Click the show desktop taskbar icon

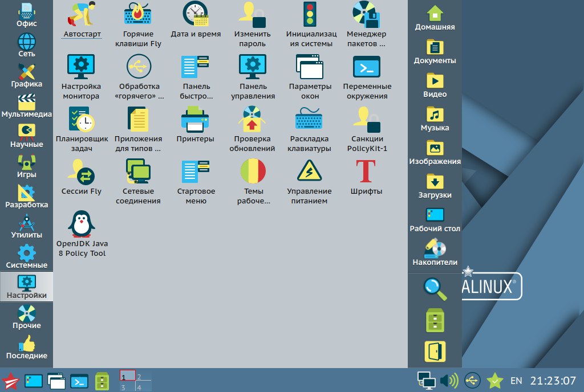click(34, 381)
